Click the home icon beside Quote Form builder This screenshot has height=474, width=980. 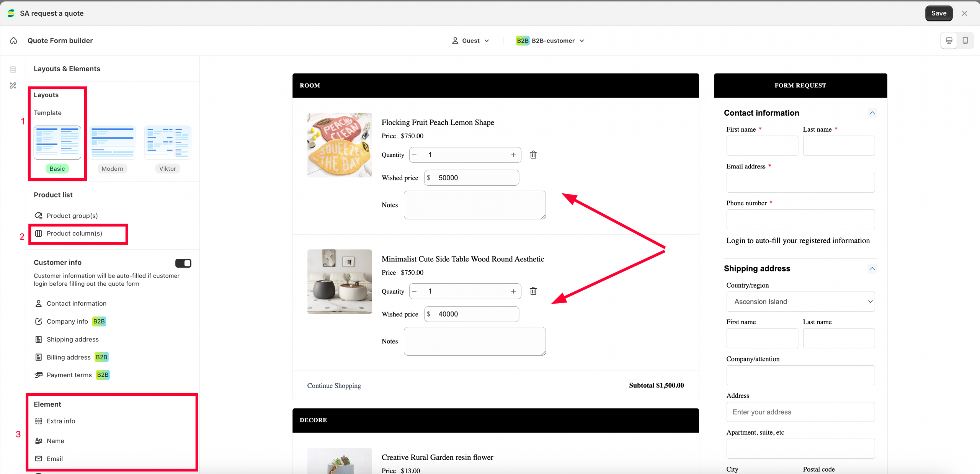(x=13, y=41)
